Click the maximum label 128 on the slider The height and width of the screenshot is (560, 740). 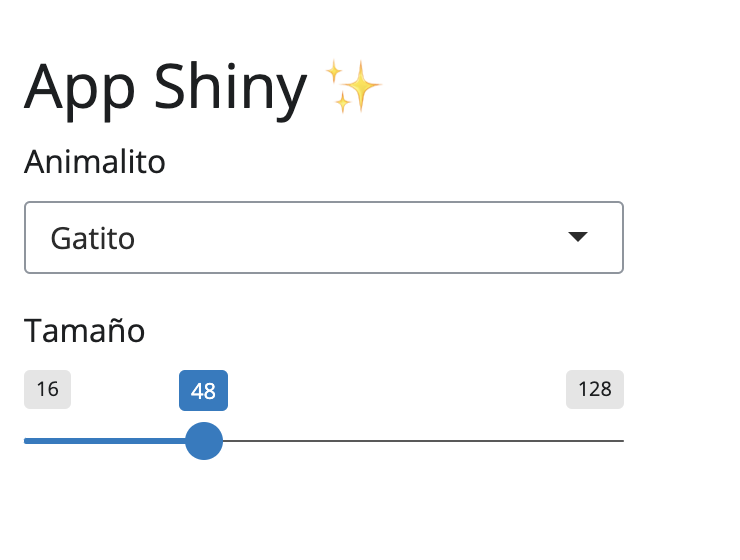pyautogui.click(x=594, y=389)
